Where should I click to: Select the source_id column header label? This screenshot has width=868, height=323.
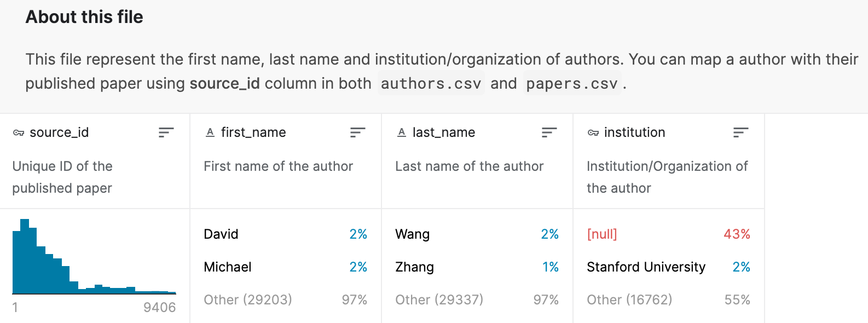(59, 132)
